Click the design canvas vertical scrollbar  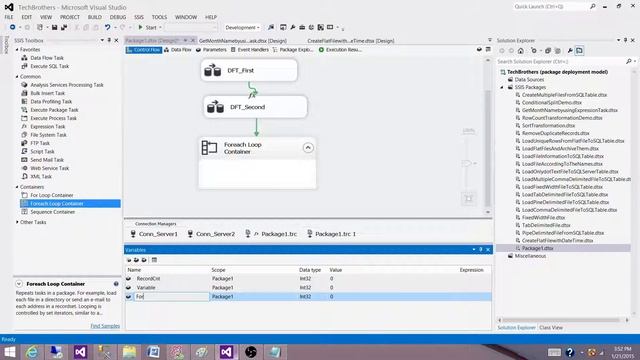(x=487, y=149)
